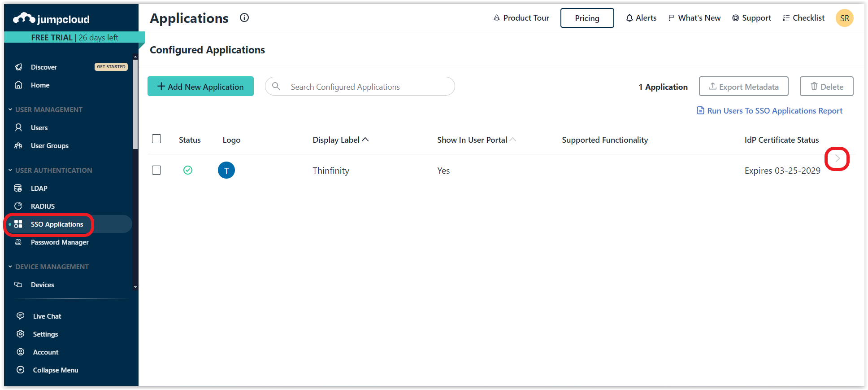
Task: Click the sidebar vertical scrollbar
Action: 135,103
